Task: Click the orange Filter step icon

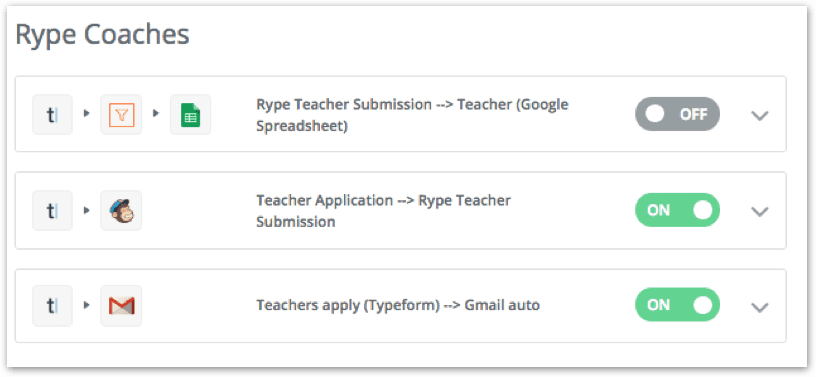Action: [x=121, y=115]
